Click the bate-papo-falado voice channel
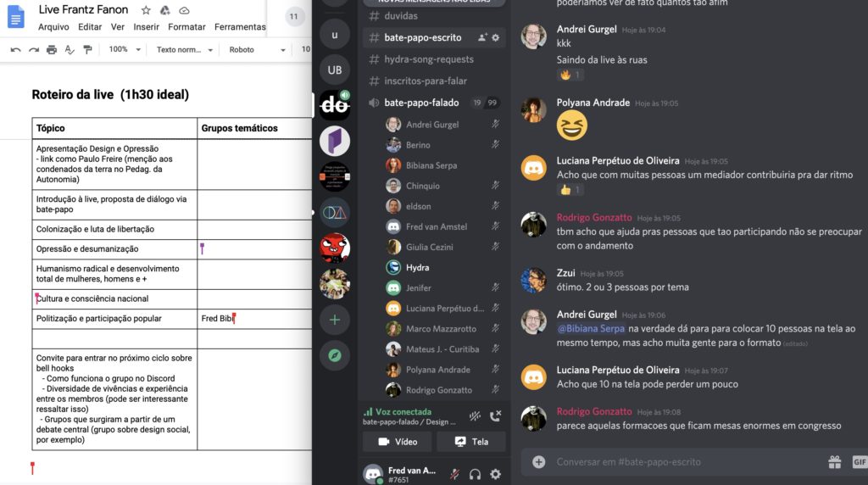 coord(434,103)
